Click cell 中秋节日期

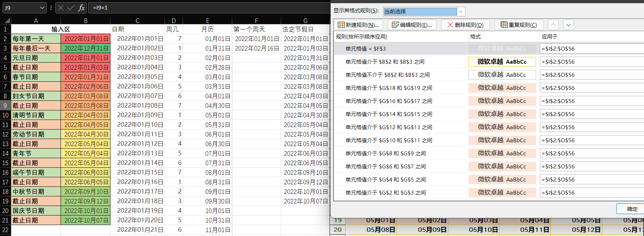(36, 191)
